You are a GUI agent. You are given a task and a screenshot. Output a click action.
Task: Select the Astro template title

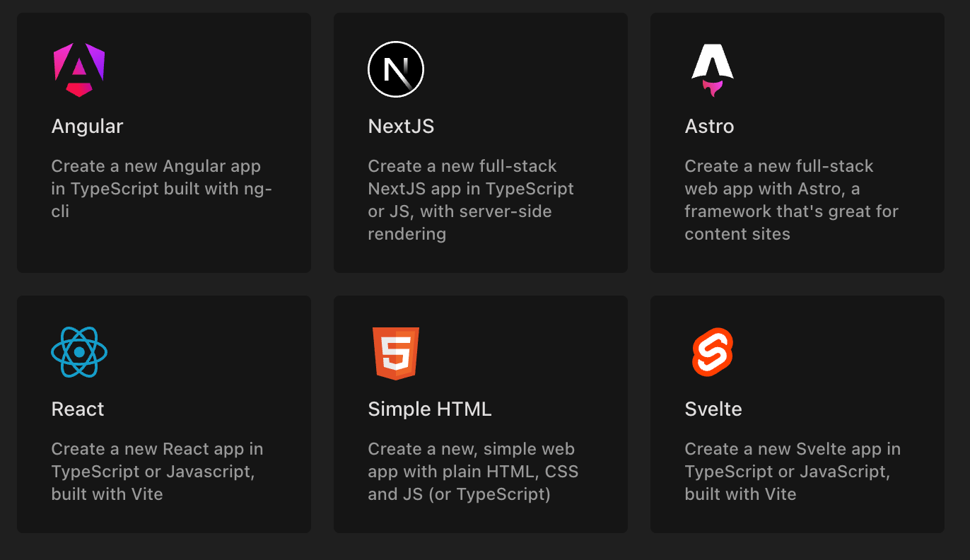coord(709,127)
